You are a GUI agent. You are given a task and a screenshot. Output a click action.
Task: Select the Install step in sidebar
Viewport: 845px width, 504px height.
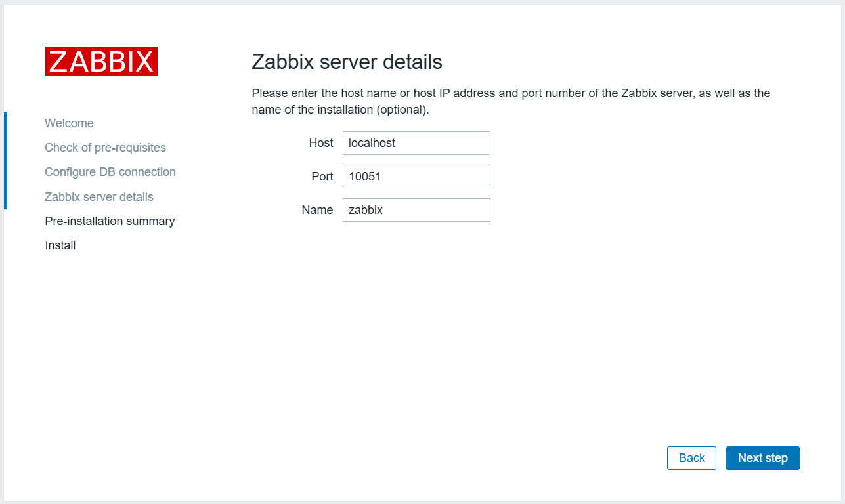tap(60, 245)
